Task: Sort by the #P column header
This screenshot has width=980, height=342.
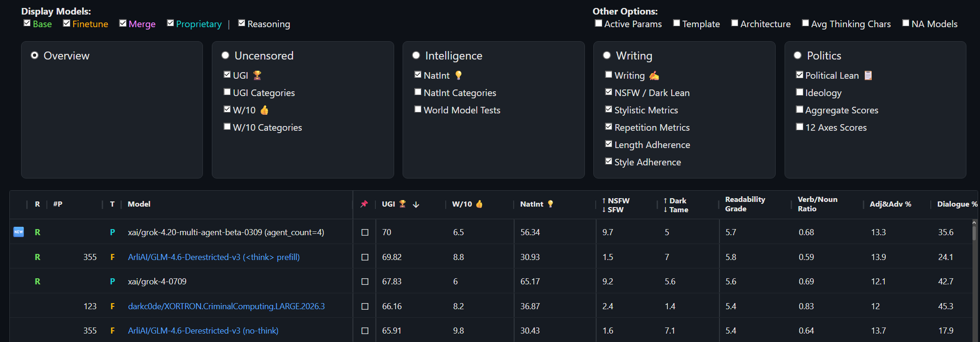Action: [x=58, y=204]
